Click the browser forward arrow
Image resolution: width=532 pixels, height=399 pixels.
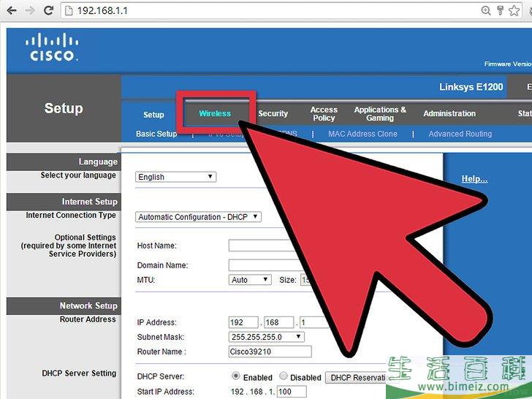[30, 10]
